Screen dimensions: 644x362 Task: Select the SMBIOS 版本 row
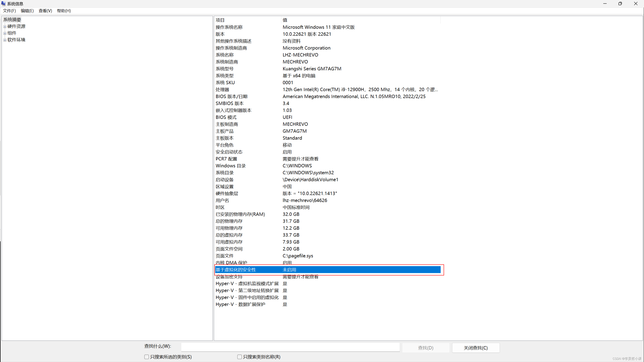[327, 103]
